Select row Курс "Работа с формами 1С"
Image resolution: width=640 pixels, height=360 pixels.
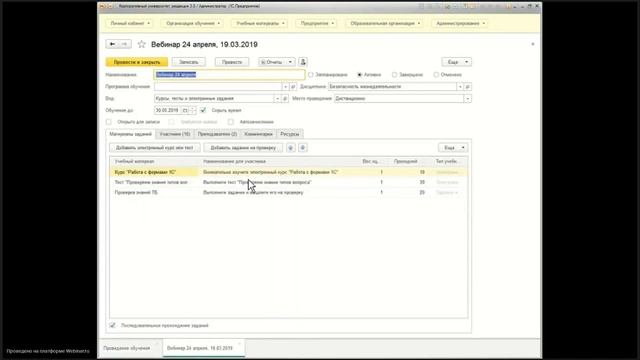pyautogui.click(x=289, y=172)
